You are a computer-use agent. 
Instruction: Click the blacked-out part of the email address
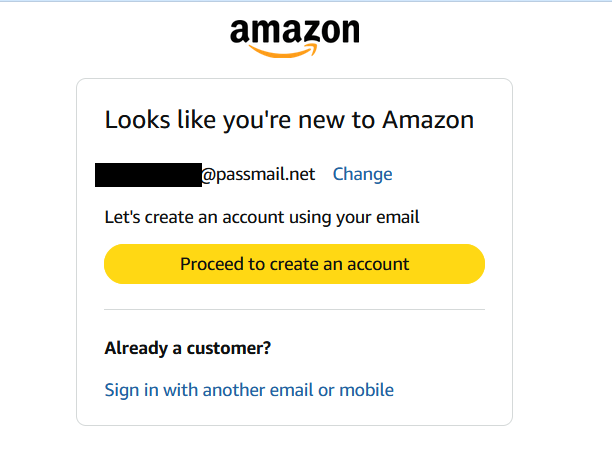148,174
